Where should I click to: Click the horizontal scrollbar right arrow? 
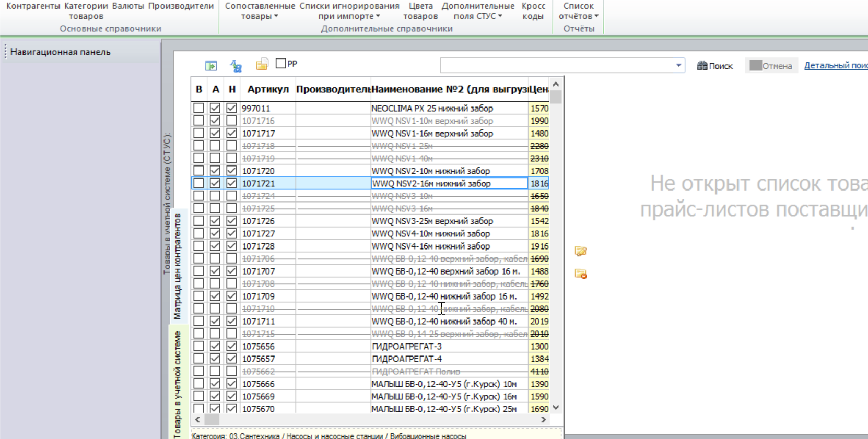pyautogui.click(x=543, y=419)
